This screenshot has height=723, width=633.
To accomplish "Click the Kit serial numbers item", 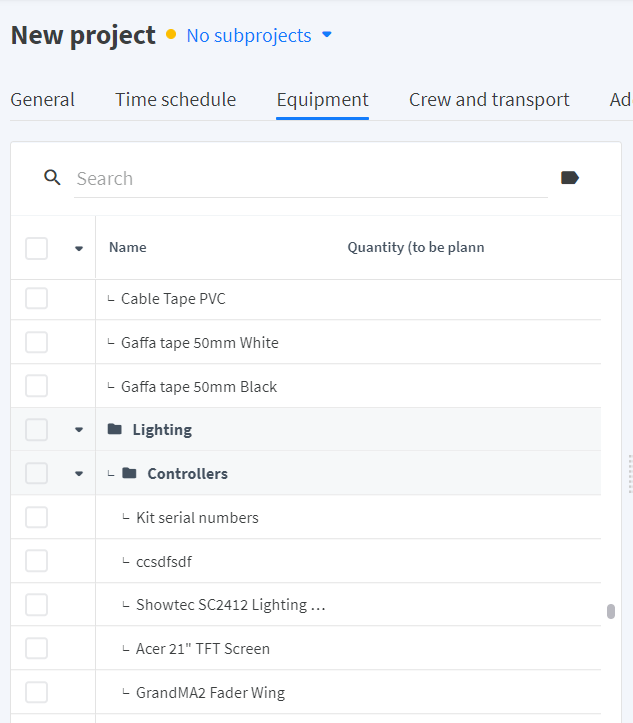I will 197,517.
